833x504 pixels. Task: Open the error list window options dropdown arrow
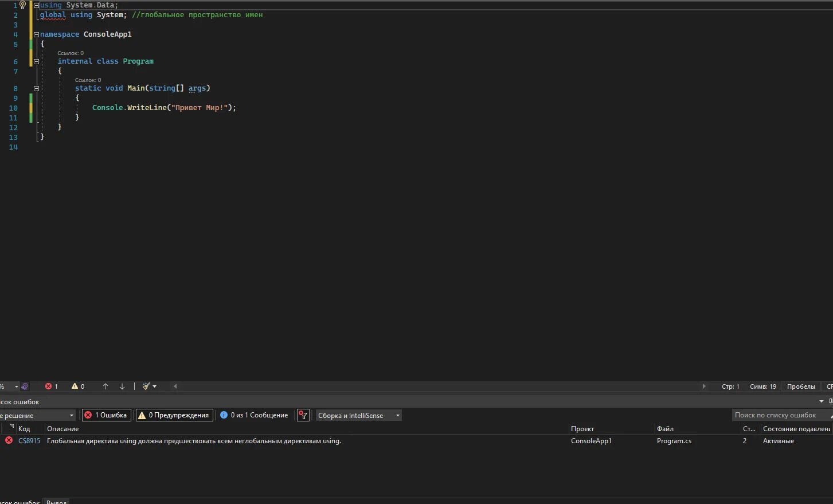coord(822,402)
